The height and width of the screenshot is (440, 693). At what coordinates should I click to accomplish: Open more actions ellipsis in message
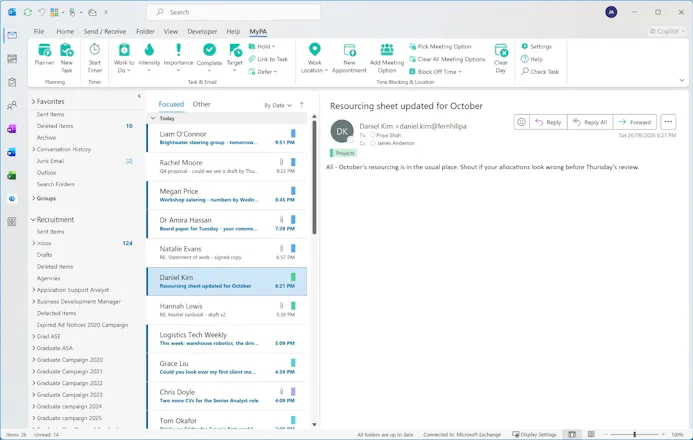(x=668, y=122)
